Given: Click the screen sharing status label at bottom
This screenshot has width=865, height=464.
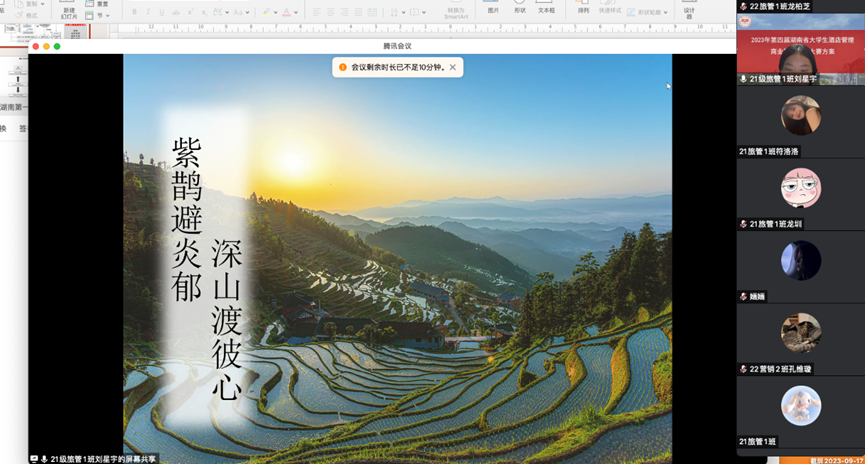Looking at the screenshot, I should [x=98, y=459].
